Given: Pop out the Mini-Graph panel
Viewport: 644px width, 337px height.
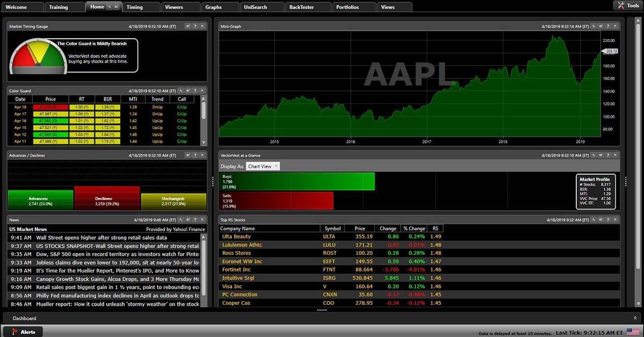Looking at the screenshot, I should click(601, 26).
